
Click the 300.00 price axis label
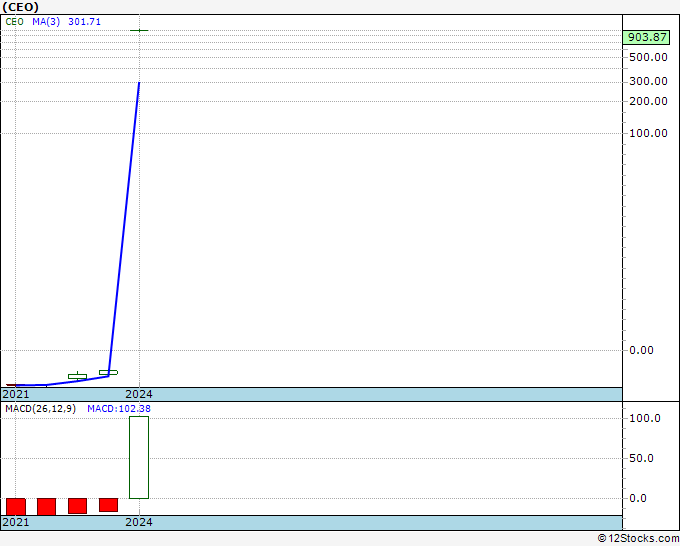pyautogui.click(x=649, y=82)
